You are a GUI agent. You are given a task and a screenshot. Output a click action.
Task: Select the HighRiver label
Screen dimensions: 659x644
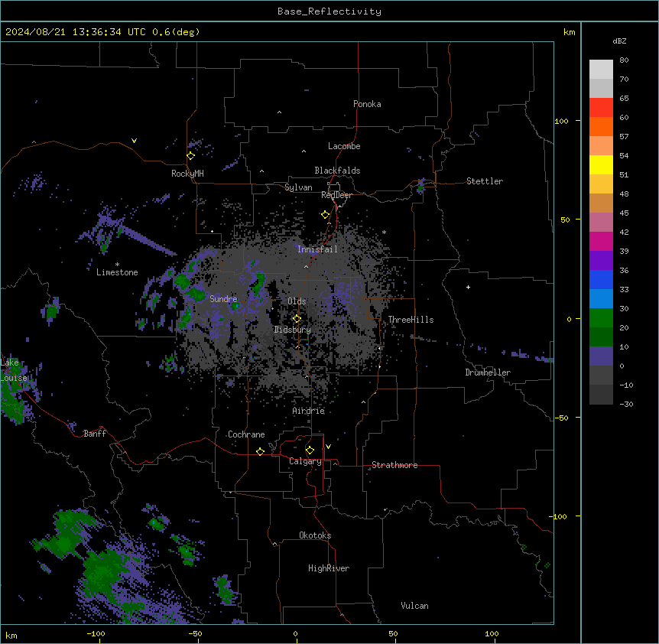tap(329, 568)
